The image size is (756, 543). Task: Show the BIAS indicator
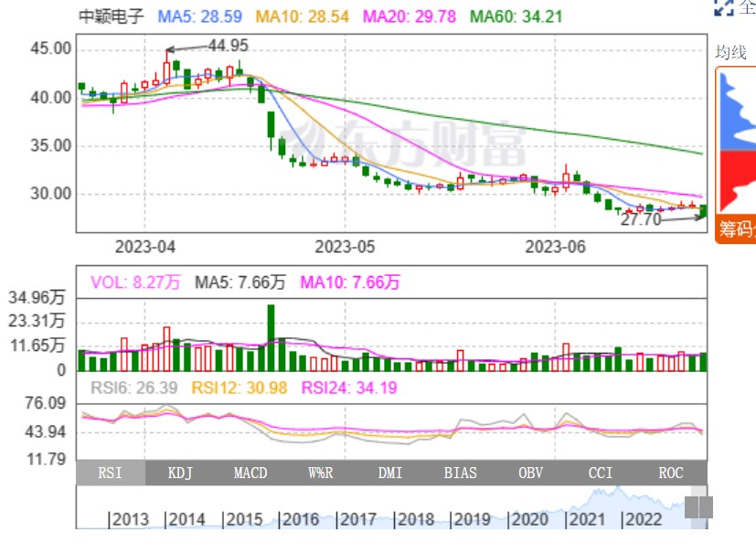coord(461,473)
